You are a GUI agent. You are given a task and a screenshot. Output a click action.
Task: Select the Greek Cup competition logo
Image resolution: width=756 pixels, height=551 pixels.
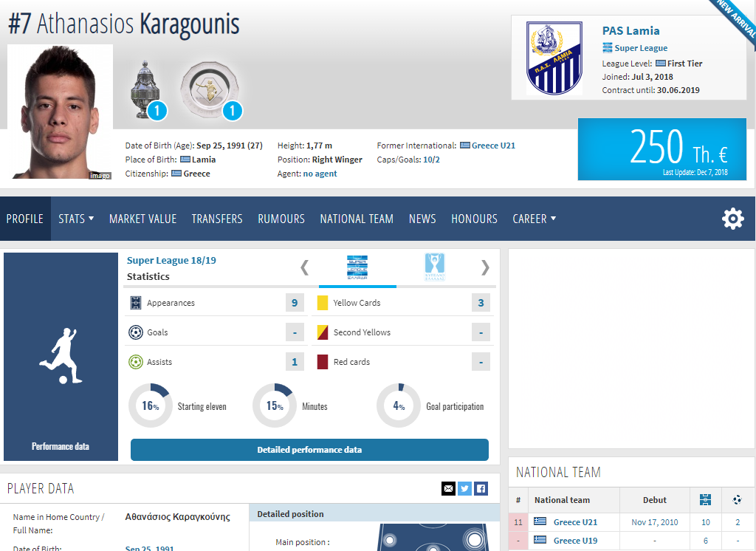tap(434, 267)
